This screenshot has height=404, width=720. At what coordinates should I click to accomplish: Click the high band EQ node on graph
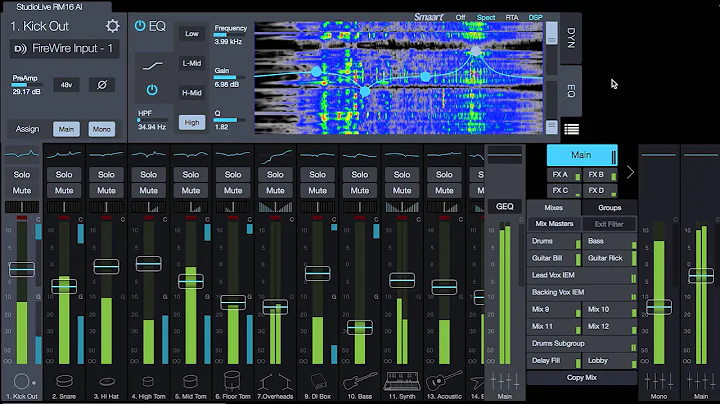[476, 50]
